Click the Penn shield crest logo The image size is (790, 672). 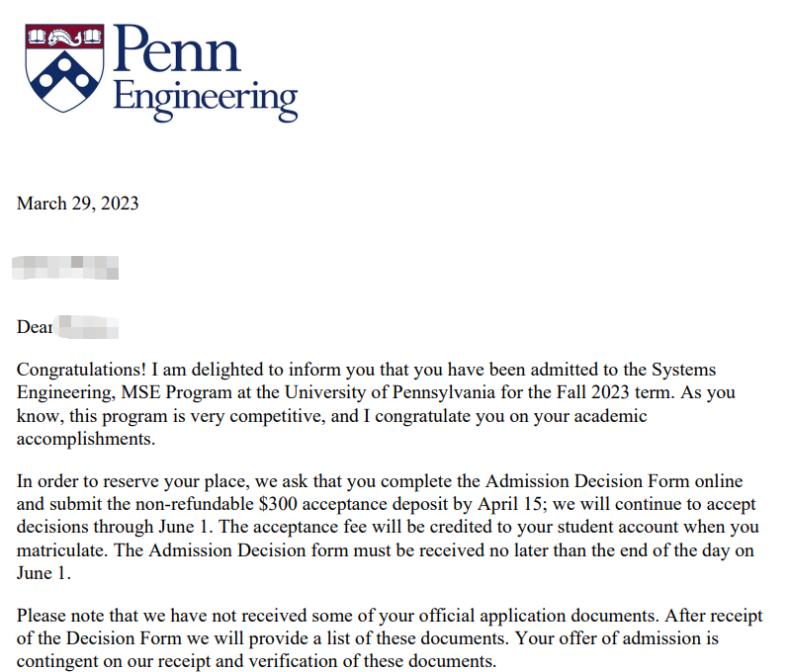[64, 67]
